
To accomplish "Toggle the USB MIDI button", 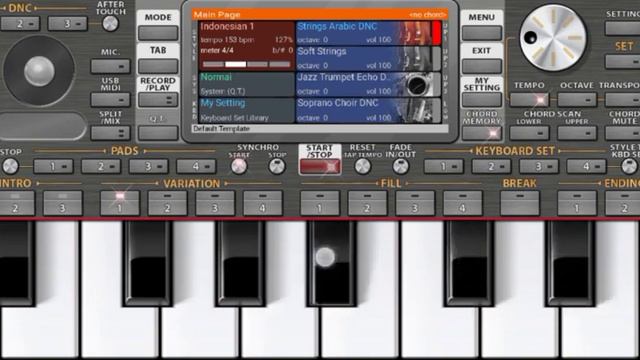I will [110, 100].
